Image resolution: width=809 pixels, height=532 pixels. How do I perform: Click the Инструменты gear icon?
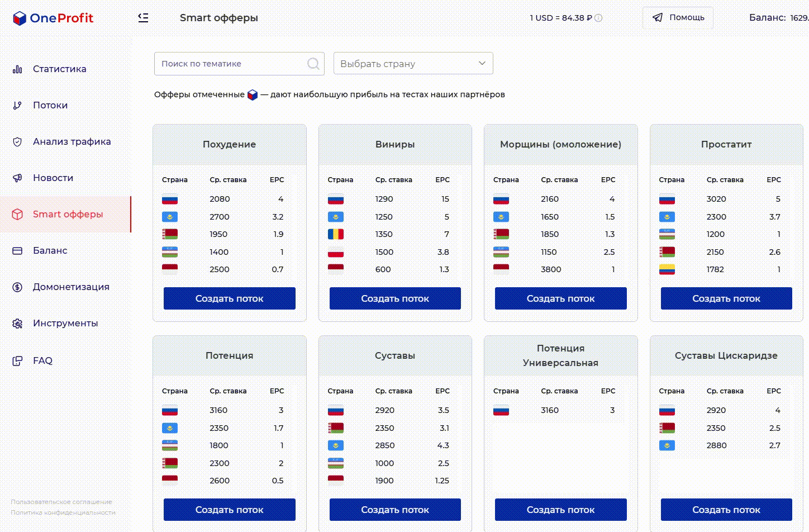click(x=17, y=324)
